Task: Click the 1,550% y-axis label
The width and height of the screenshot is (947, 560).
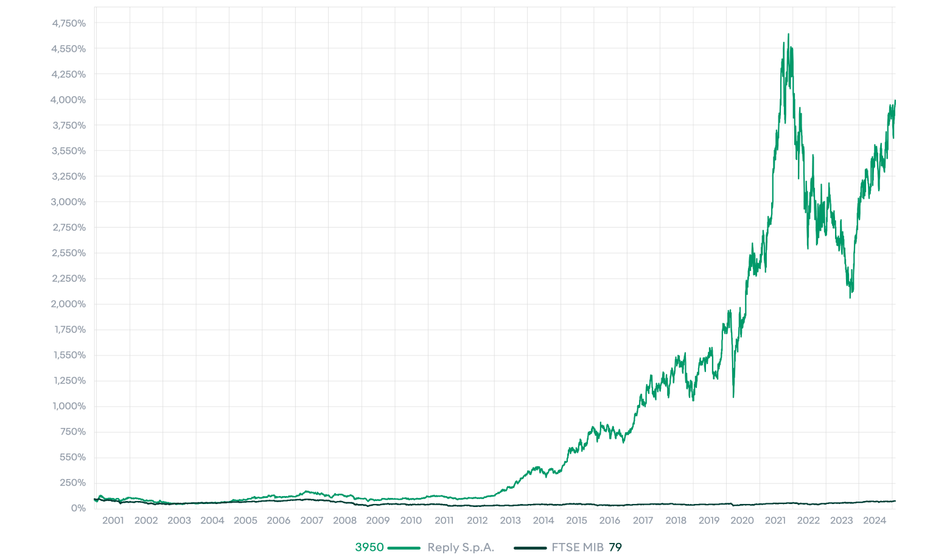Action: point(70,355)
